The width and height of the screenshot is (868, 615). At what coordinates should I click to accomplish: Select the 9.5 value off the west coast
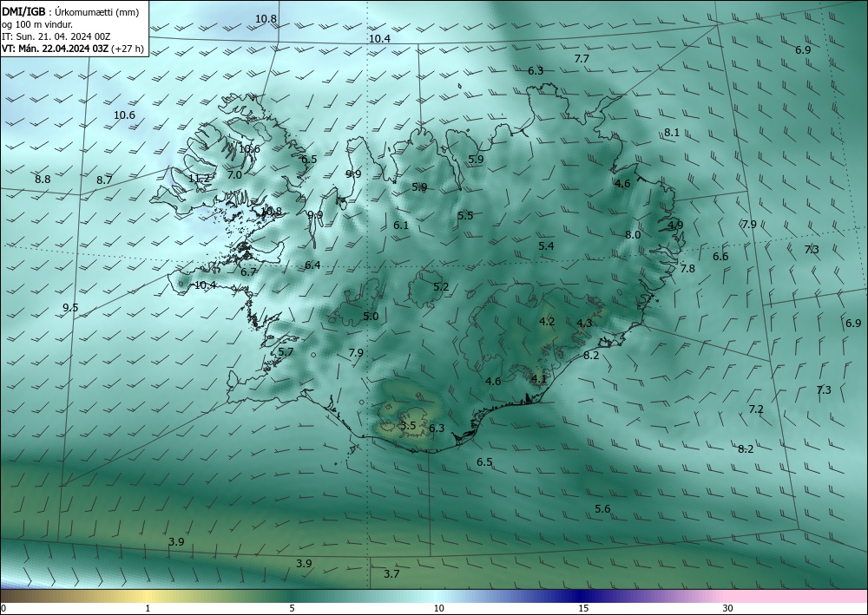pyautogui.click(x=70, y=308)
